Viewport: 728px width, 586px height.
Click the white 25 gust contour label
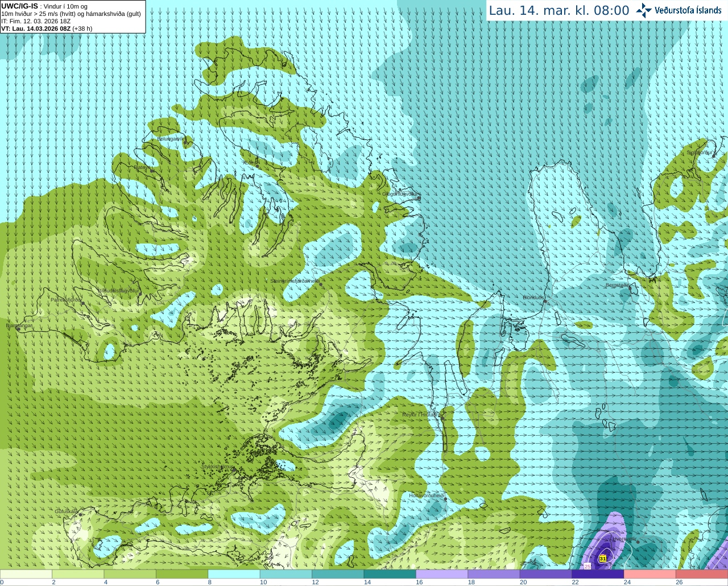coord(588,566)
